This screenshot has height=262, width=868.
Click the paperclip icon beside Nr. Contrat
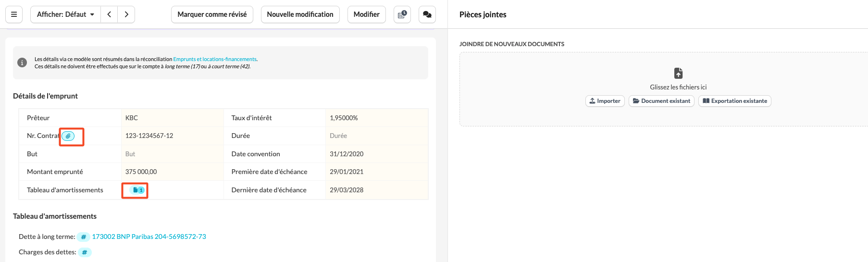[68, 136]
